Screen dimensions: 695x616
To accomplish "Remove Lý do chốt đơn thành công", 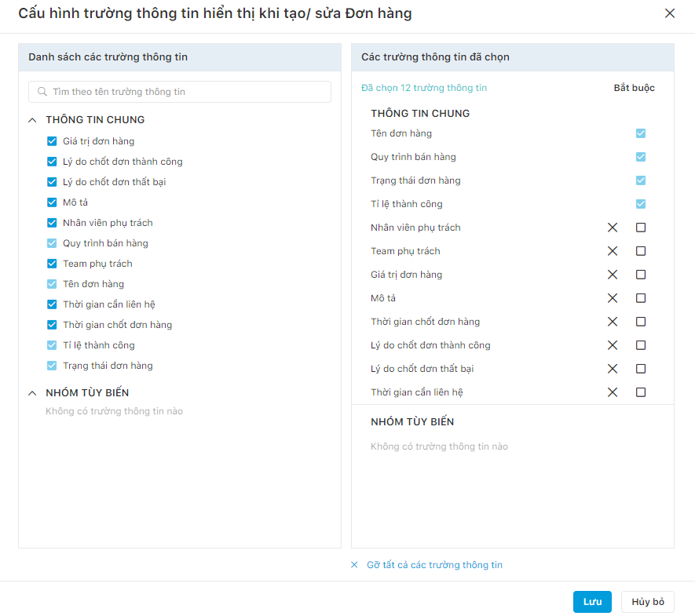I will [x=612, y=345].
